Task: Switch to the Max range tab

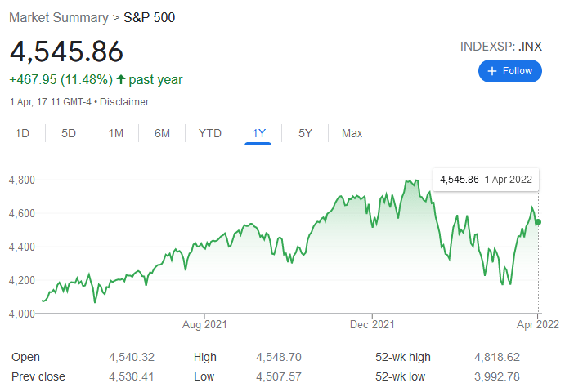Action: (352, 133)
